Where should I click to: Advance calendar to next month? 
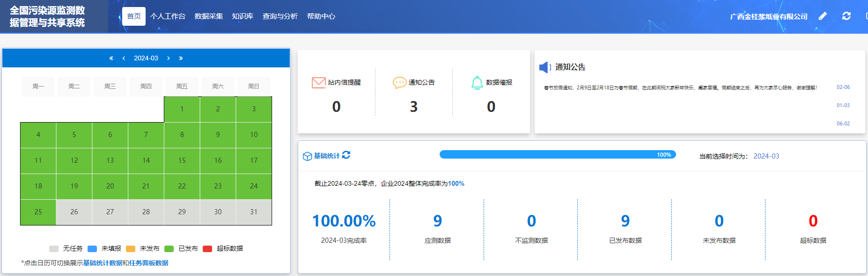(x=169, y=58)
